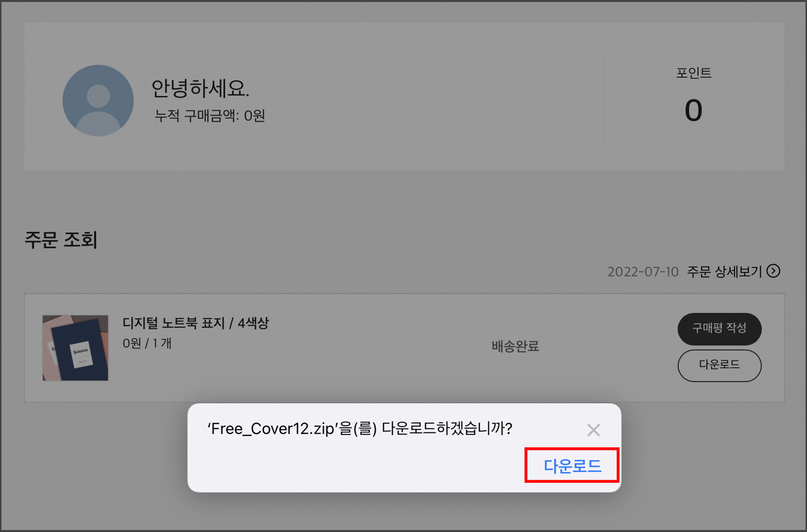Click the circled arrow beside 주문 상세보기
This screenshot has height=532, width=807.
coord(773,271)
